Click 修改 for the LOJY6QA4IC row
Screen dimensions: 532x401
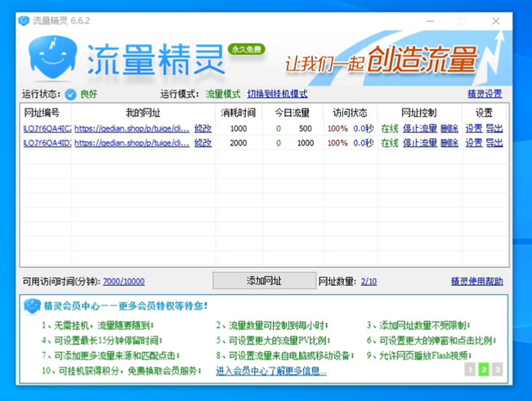203,128
